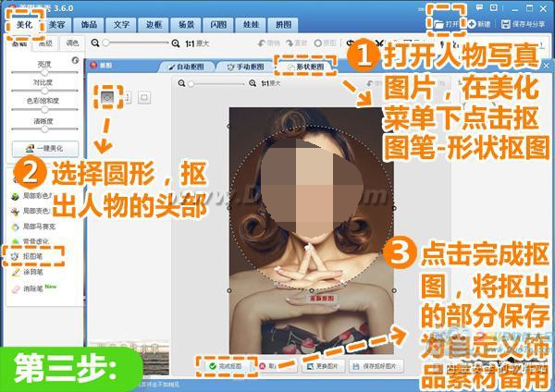Open the 娃娃 tab
Viewport: 555px width, 392px height.
coord(251,25)
